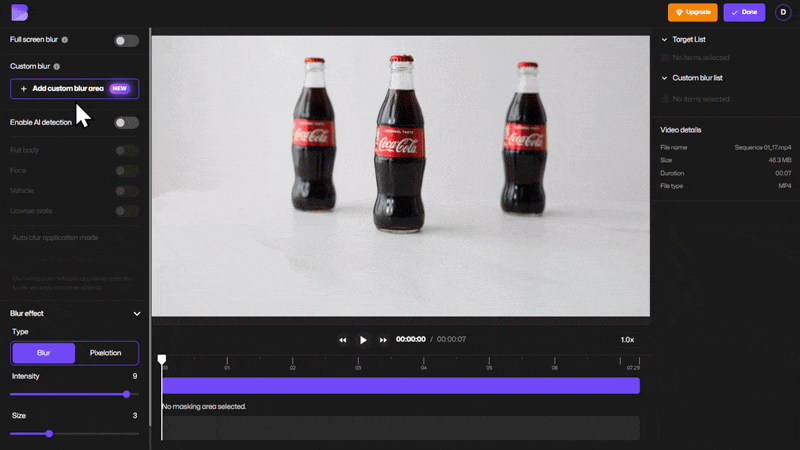Toggle Full screen blur switch
Image resolution: width=800 pixels, height=450 pixels.
tap(126, 41)
